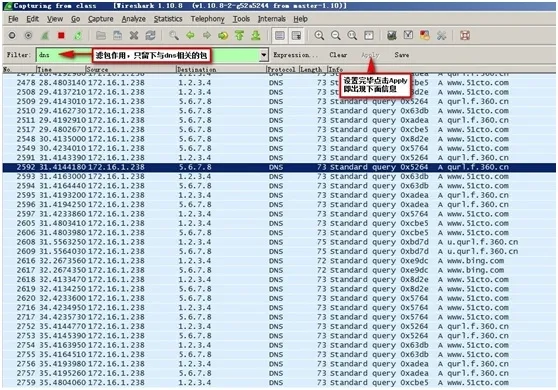Sort by the Length column header
Image resolution: width=558 pixels, height=390 pixels.
pyautogui.click(x=313, y=69)
